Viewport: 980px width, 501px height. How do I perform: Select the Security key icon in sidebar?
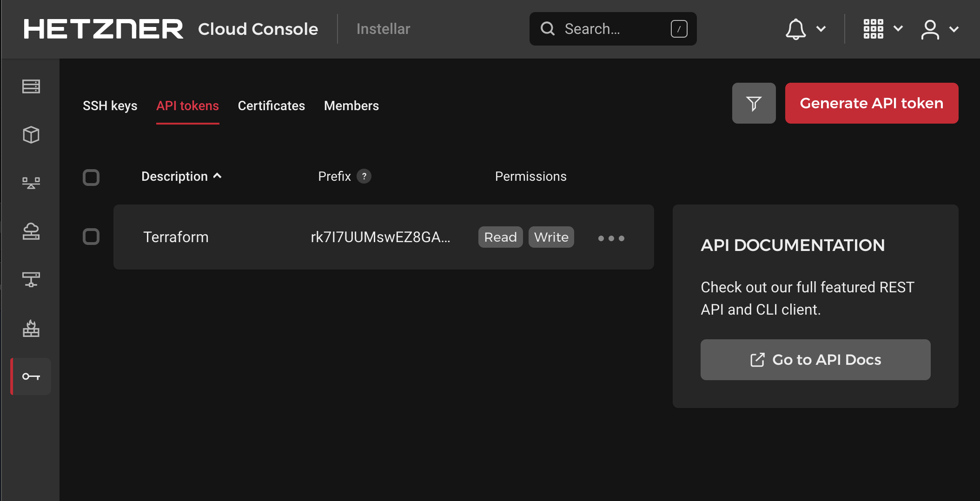[30, 376]
